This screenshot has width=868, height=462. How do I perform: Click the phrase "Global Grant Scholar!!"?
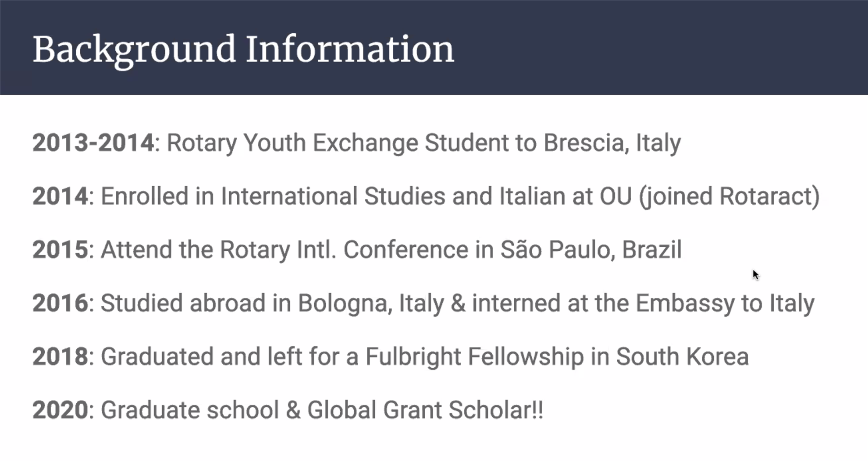coord(425,410)
